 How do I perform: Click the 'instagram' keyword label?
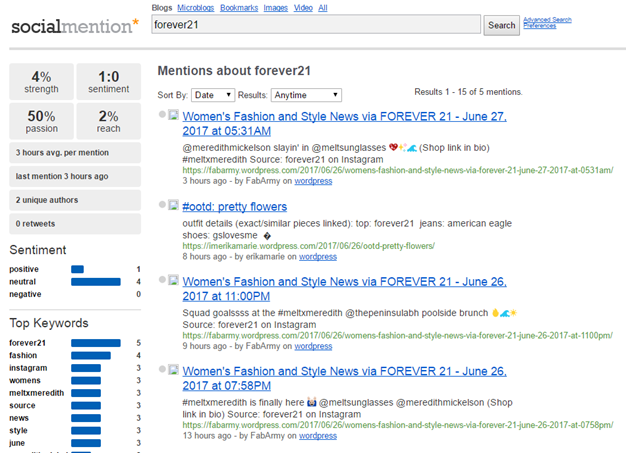click(x=28, y=368)
